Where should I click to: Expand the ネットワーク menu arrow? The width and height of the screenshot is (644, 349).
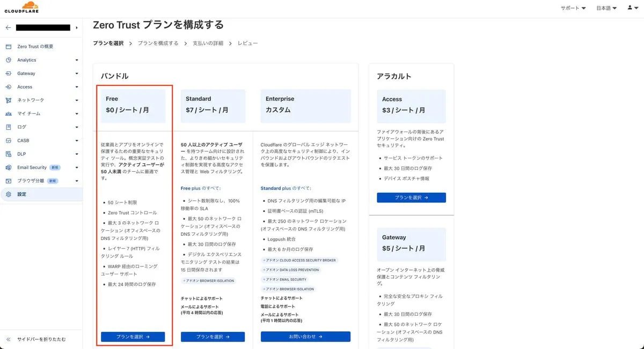[77, 100]
